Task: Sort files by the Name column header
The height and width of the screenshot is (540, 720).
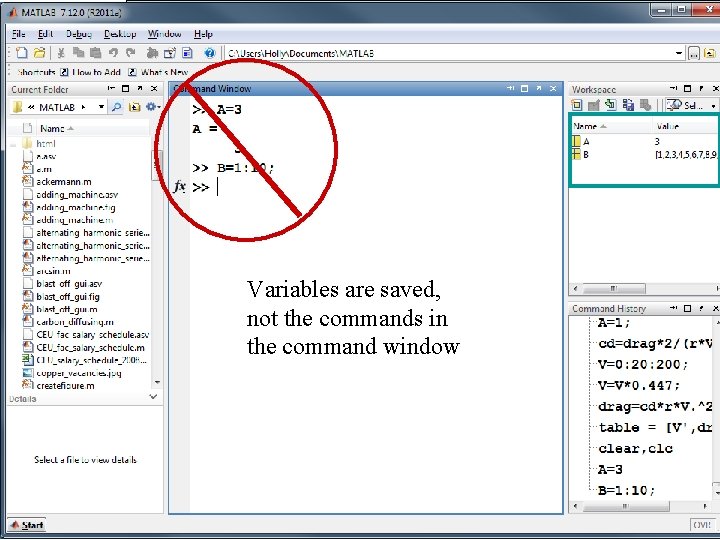Action: [x=94, y=129]
